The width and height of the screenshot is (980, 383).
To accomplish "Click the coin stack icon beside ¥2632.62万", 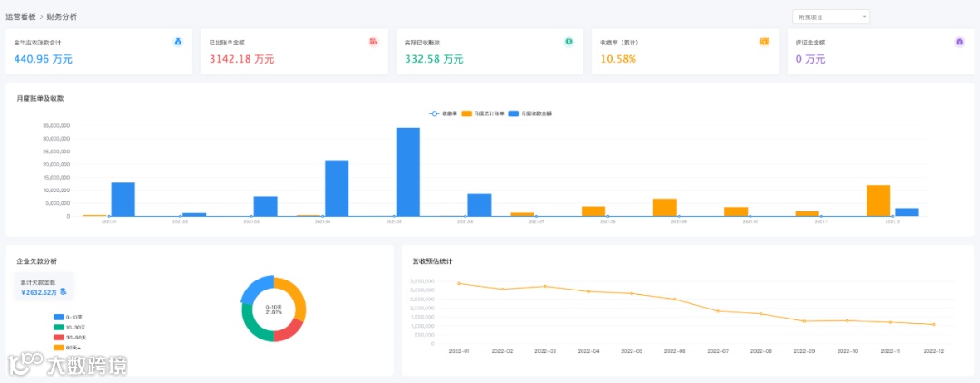I will click(64, 291).
